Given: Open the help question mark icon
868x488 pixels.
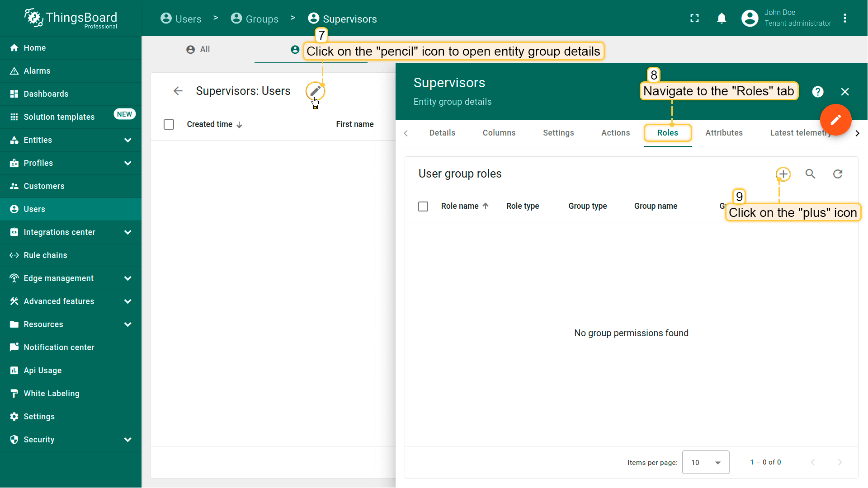Looking at the screenshot, I should [817, 92].
